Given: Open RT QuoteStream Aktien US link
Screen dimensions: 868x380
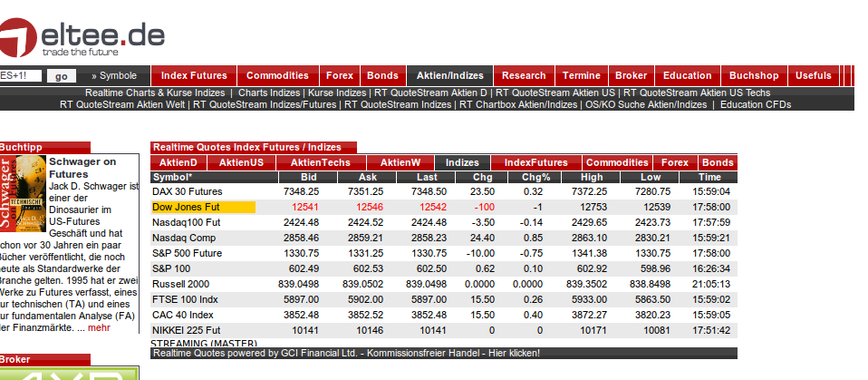Looking at the screenshot, I should [555, 93].
